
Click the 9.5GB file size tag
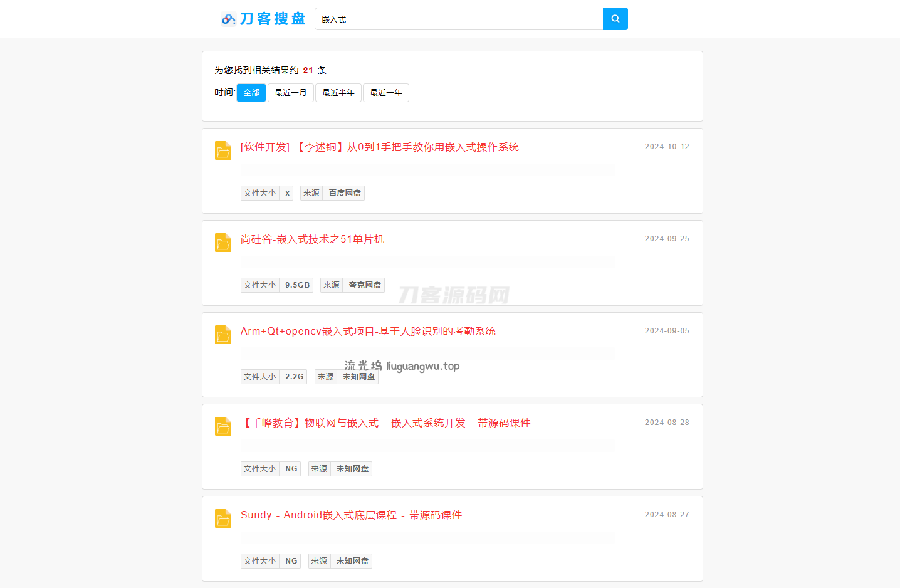[297, 285]
